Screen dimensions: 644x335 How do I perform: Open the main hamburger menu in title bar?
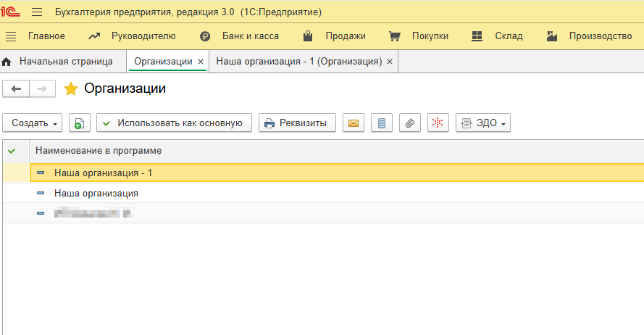[37, 12]
